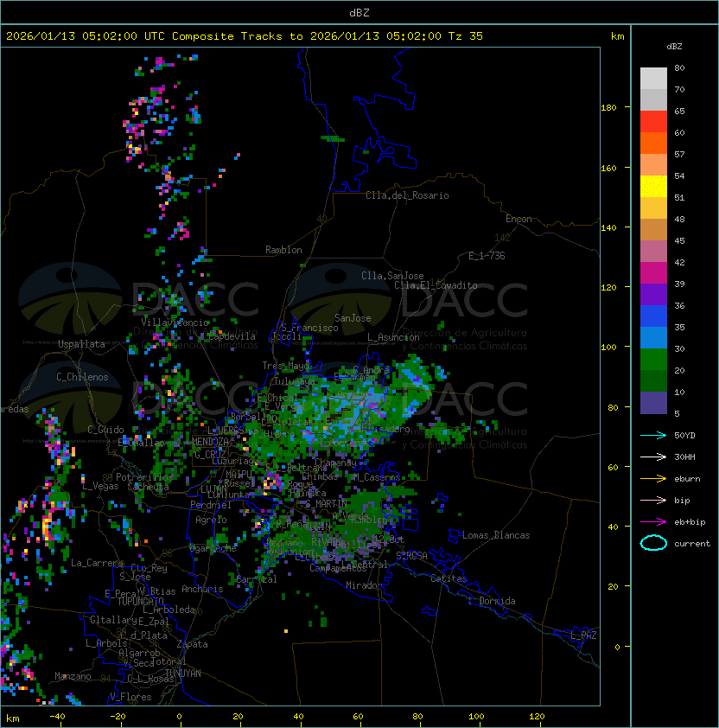Pick the light gray 70–80 dBZ swatch
719x728 pixels.
click(x=653, y=79)
